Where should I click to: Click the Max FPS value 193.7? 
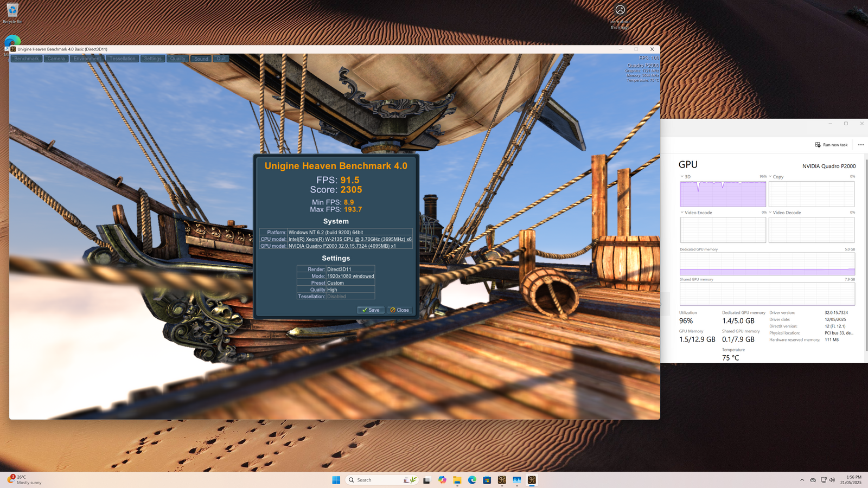point(353,209)
